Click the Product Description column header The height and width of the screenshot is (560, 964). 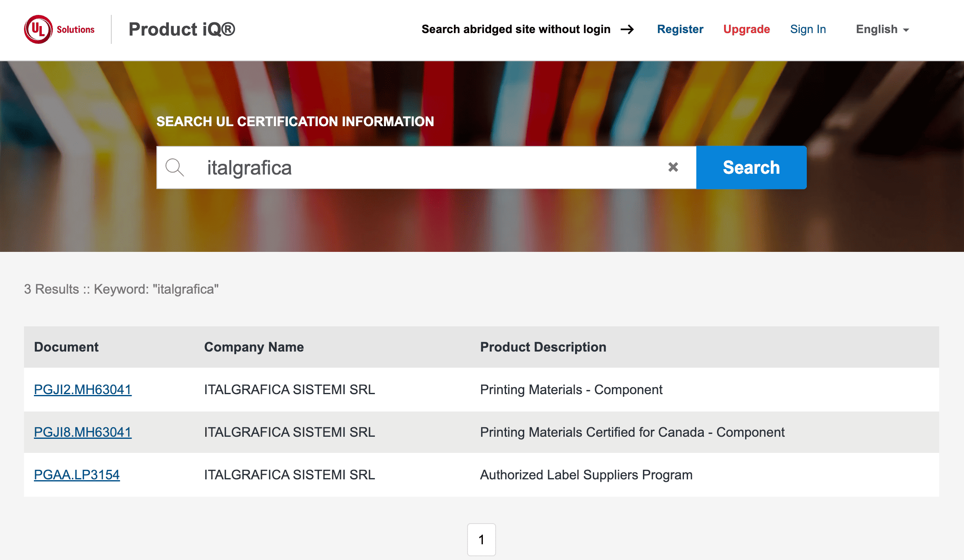click(543, 347)
